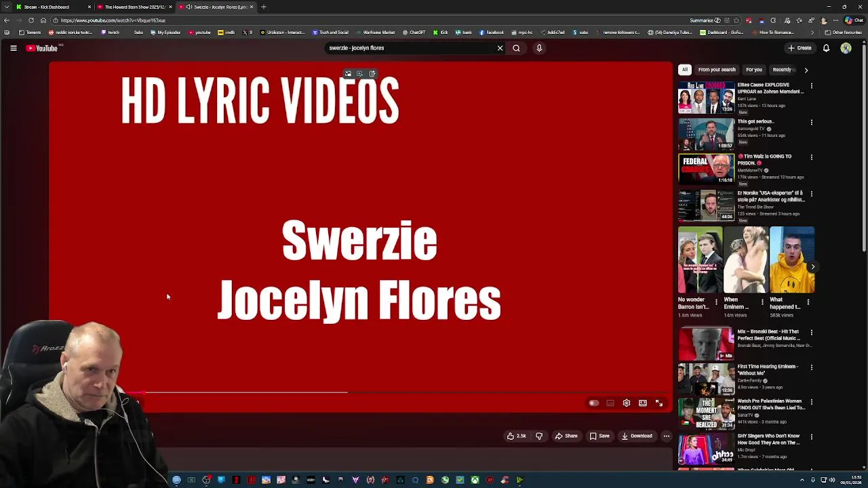
Task: Clear the search box text
Action: click(500, 48)
